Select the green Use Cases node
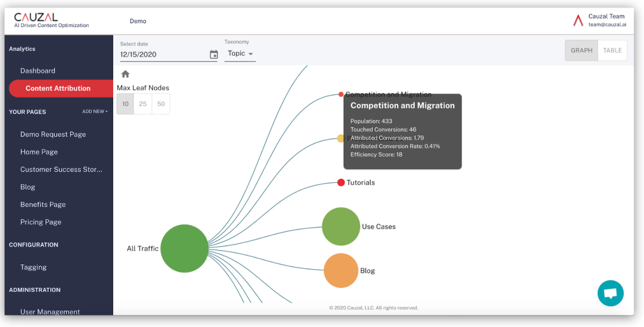This screenshot has height=327, width=644. [341, 227]
